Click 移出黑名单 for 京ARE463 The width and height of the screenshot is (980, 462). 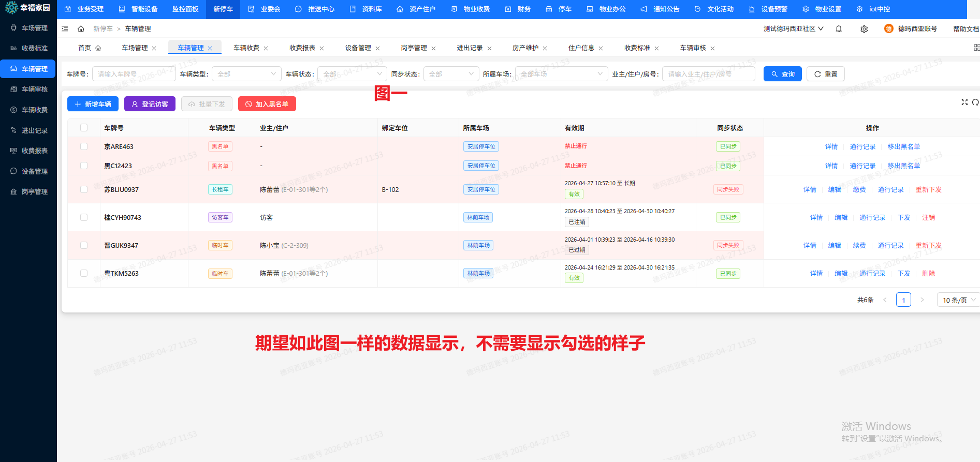coord(903,147)
